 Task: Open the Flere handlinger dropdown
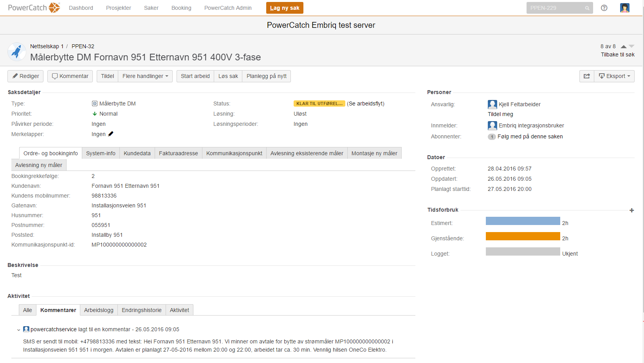click(145, 76)
